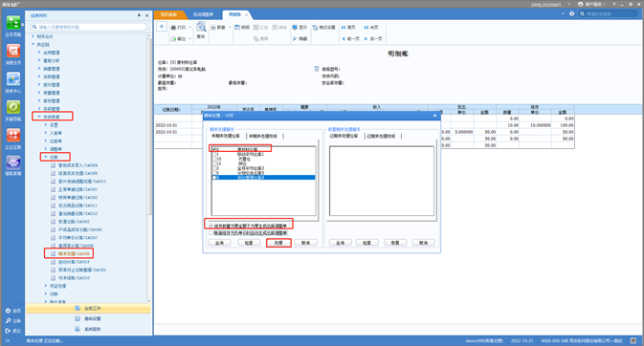Click 全消 under 期末处理操作
Viewport: 644px width, 346px height.
[220, 243]
